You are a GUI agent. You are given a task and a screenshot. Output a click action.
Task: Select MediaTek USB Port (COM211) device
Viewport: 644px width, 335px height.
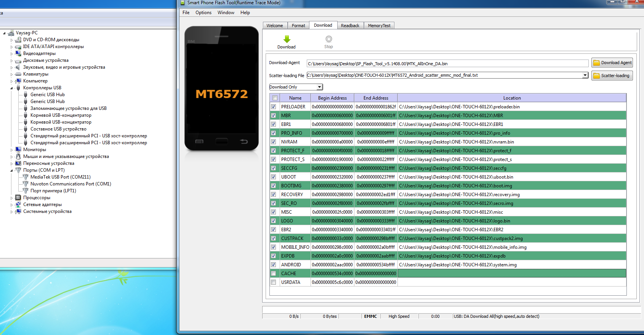pos(60,177)
